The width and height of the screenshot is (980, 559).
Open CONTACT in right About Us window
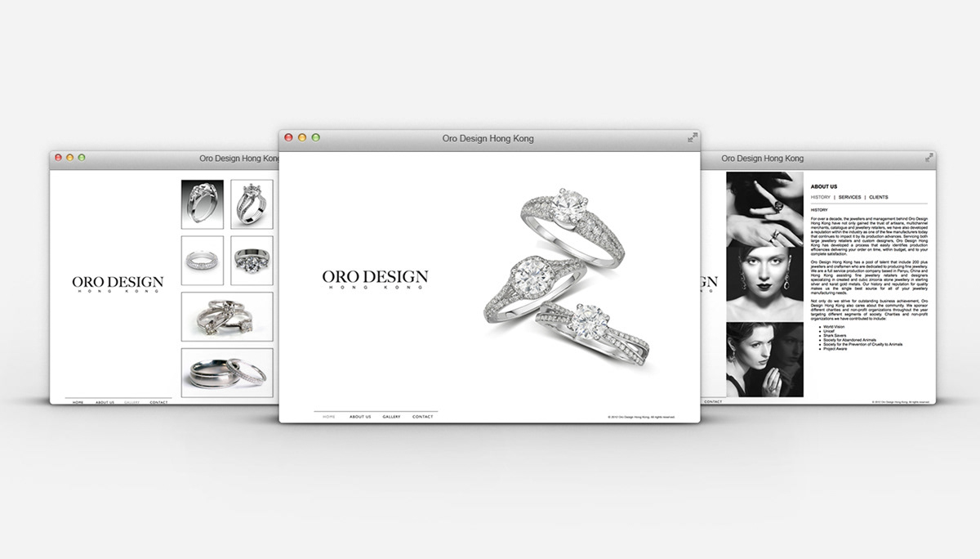(712, 401)
